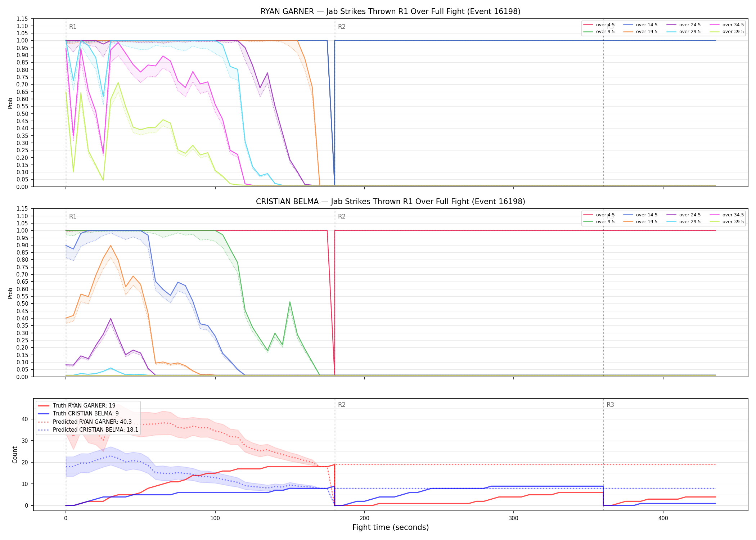Click the 1.15 tick in Cristian Belma chart

[x=22, y=208]
